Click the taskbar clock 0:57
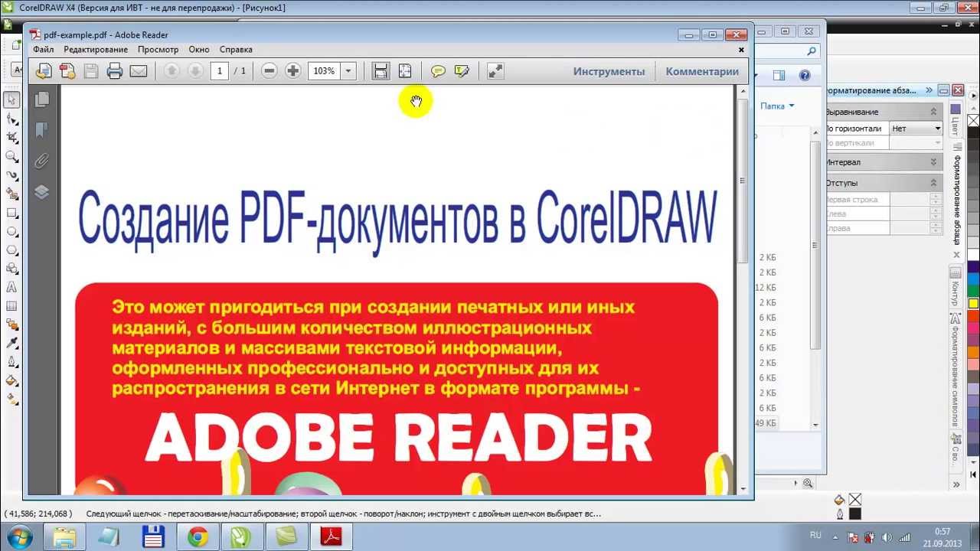 click(942, 531)
